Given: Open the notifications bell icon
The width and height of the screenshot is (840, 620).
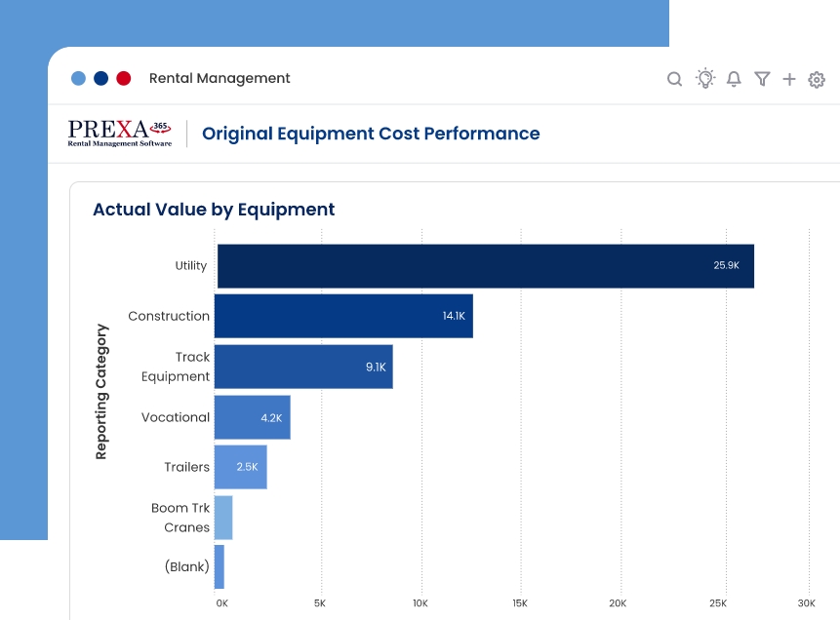Looking at the screenshot, I should click(734, 79).
